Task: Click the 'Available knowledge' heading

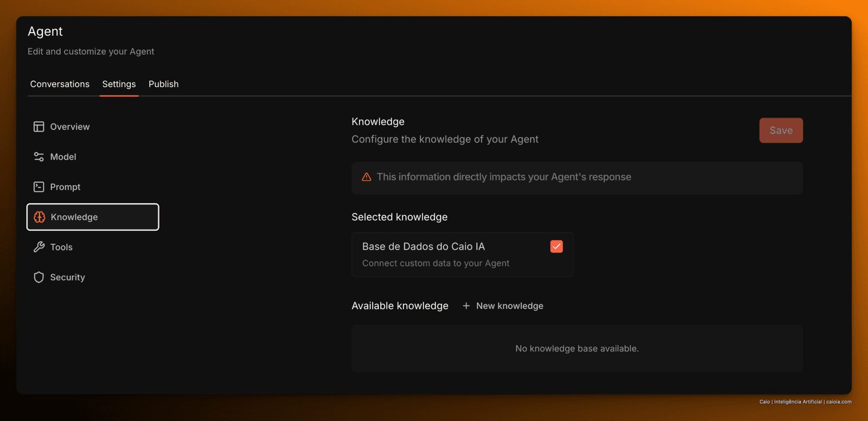Action: (x=400, y=306)
